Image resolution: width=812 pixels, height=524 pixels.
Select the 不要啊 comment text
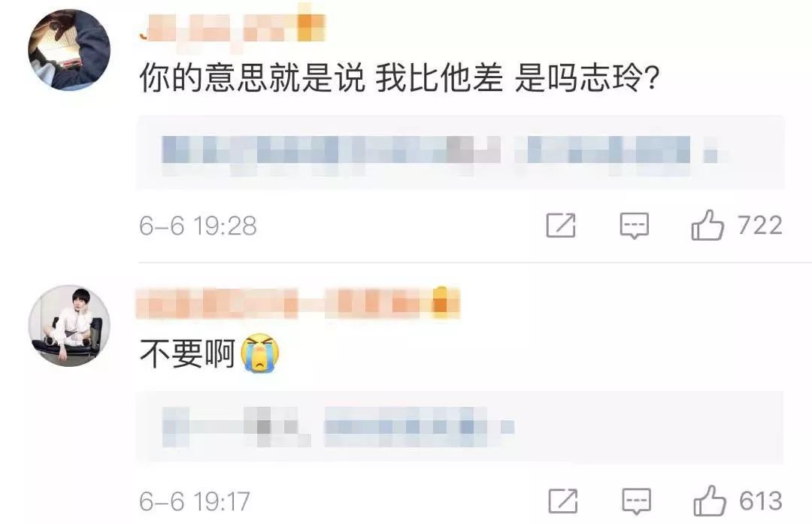pyautogui.click(x=187, y=353)
